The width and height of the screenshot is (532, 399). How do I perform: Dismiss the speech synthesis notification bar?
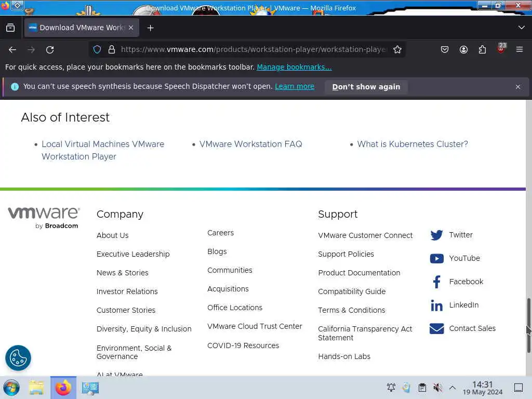(518, 87)
